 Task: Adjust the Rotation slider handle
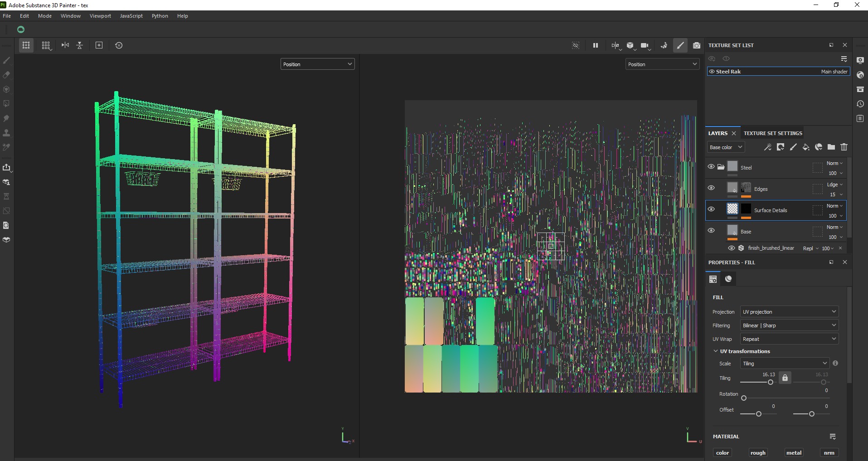point(744,398)
